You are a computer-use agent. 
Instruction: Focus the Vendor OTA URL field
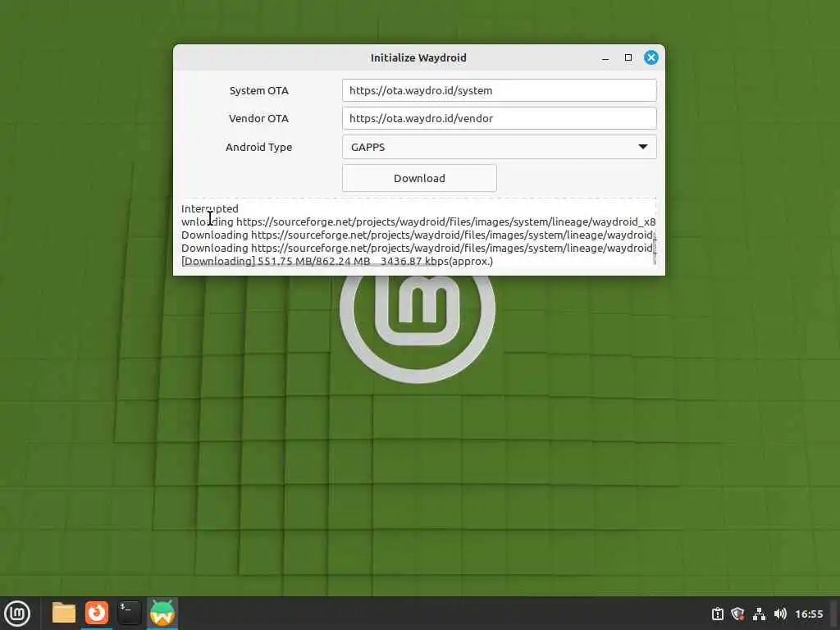click(x=500, y=118)
